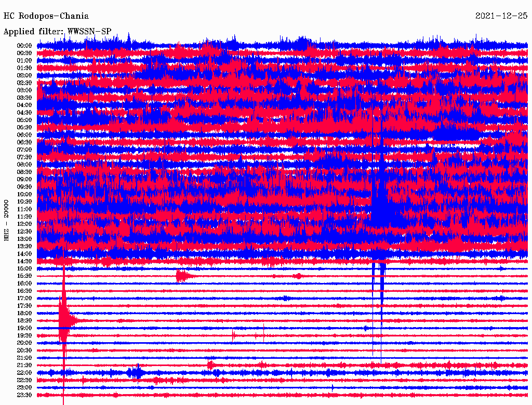Viewport: 532px width, 405px height.
Task: Select the 19:00 time label
Action: coord(24,328)
